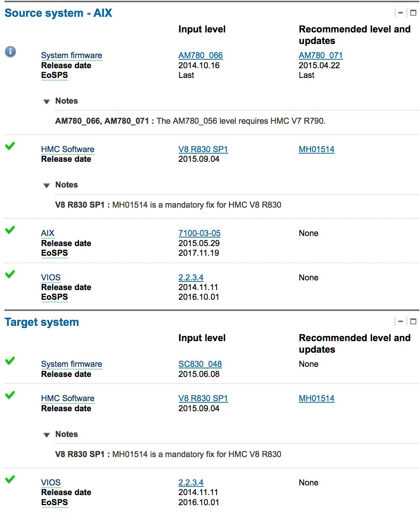Maximize the Target system panel
The height and width of the screenshot is (513, 420).
coord(413,321)
